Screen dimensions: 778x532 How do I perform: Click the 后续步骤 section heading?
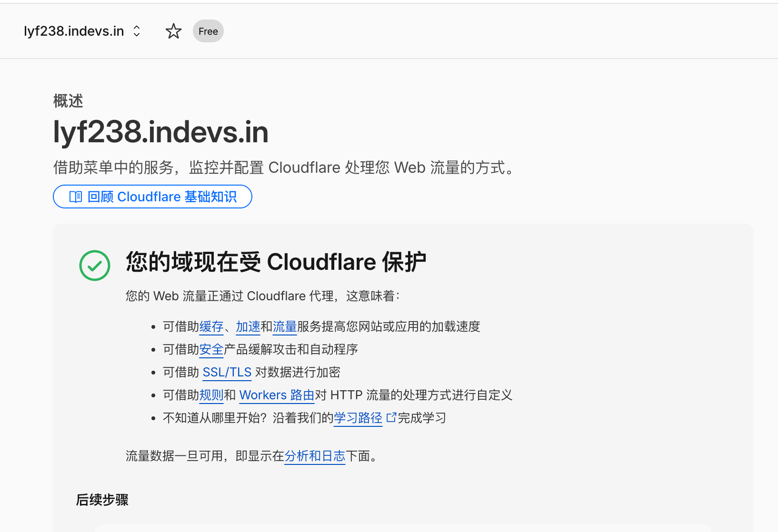pos(102,500)
